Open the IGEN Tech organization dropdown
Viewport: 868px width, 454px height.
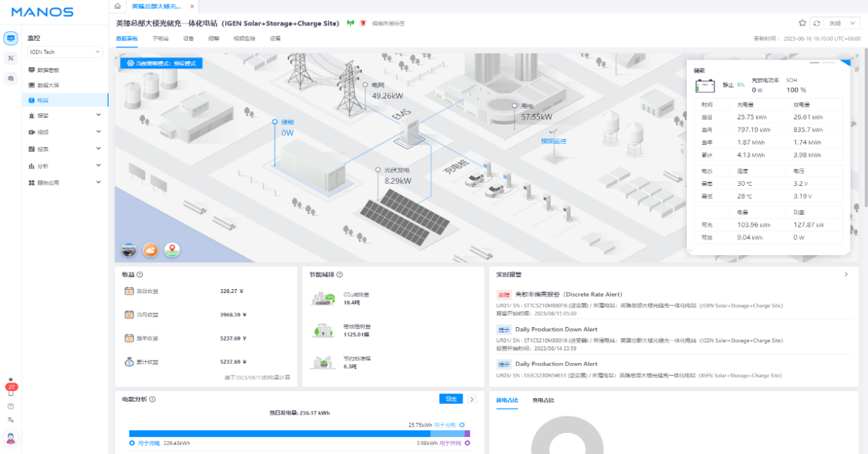pyautogui.click(x=65, y=52)
